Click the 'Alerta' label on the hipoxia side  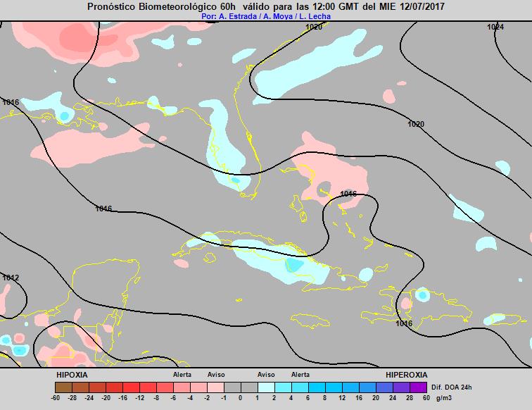(182, 375)
